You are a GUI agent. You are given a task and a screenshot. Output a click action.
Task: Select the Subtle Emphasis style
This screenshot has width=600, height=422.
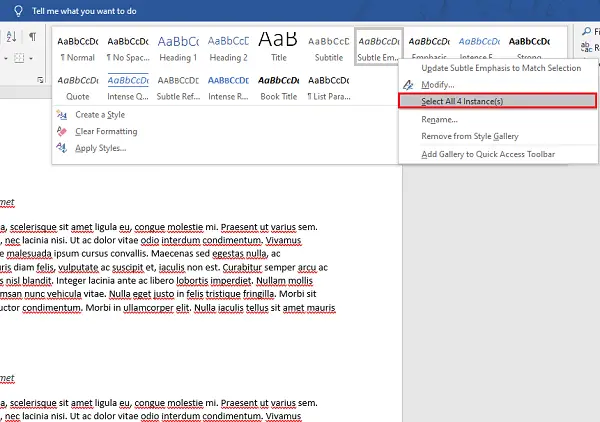coord(378,47)
